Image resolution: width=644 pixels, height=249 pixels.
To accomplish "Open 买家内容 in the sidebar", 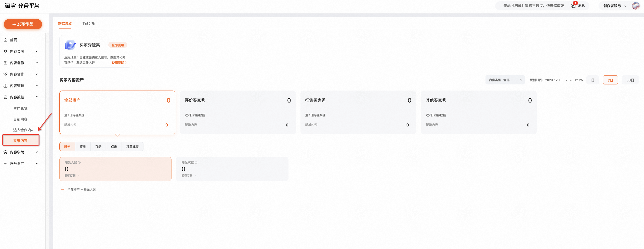I will point(21,141).
